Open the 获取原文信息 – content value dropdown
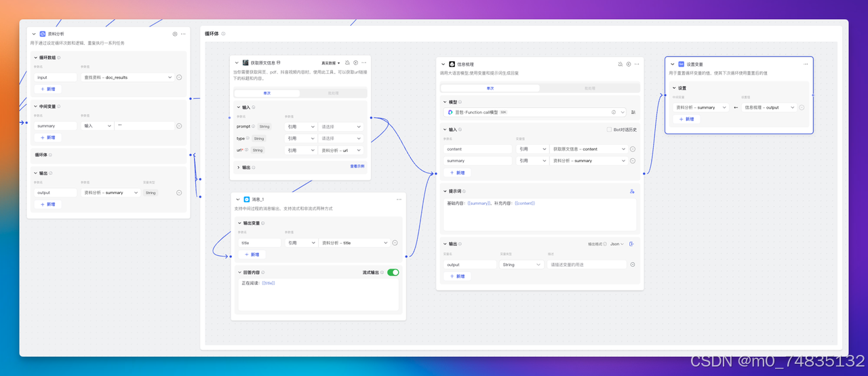This screenshot has width=868, height=376. tap(589, 149)
